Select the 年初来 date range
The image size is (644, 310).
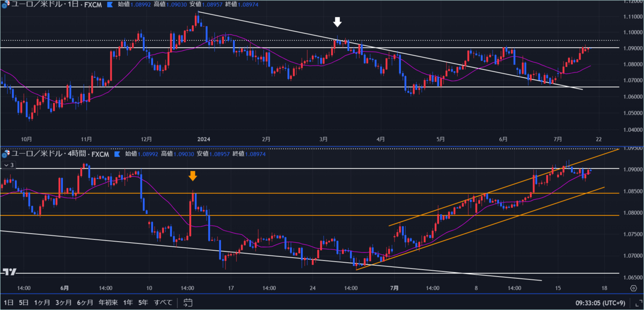point(107,302)
